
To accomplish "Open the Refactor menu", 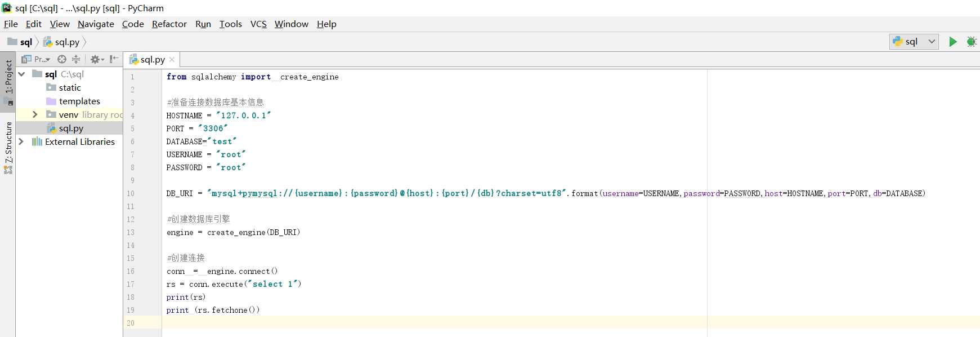I will pyautogui.click(x=169, y=24).
